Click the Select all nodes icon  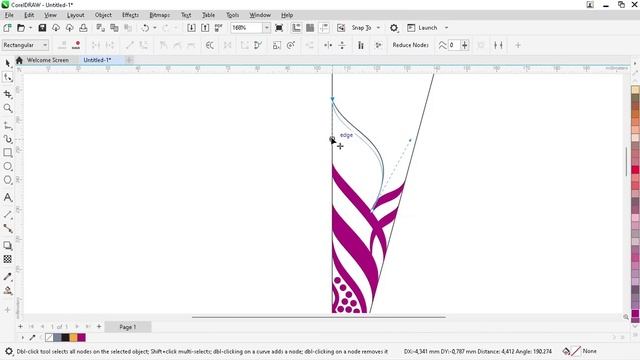(378, 45)
